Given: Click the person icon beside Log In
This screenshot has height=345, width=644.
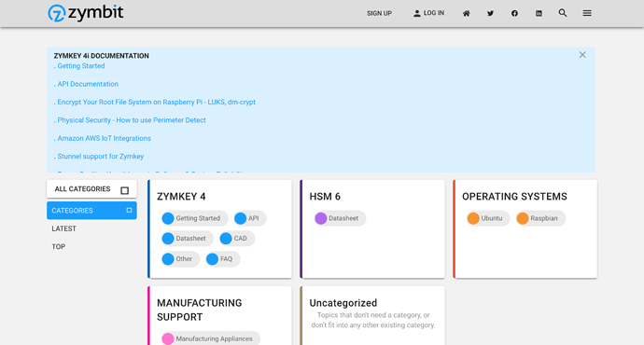Looking at the screenshot, I should (417, 14).
